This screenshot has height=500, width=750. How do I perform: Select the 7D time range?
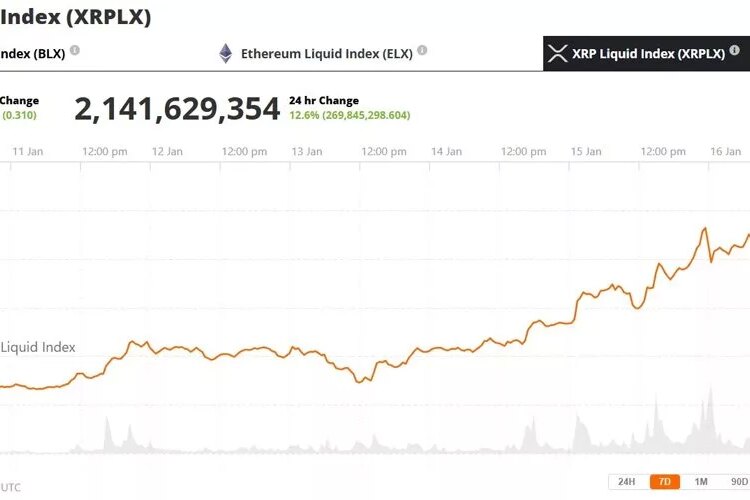(664, 482)
